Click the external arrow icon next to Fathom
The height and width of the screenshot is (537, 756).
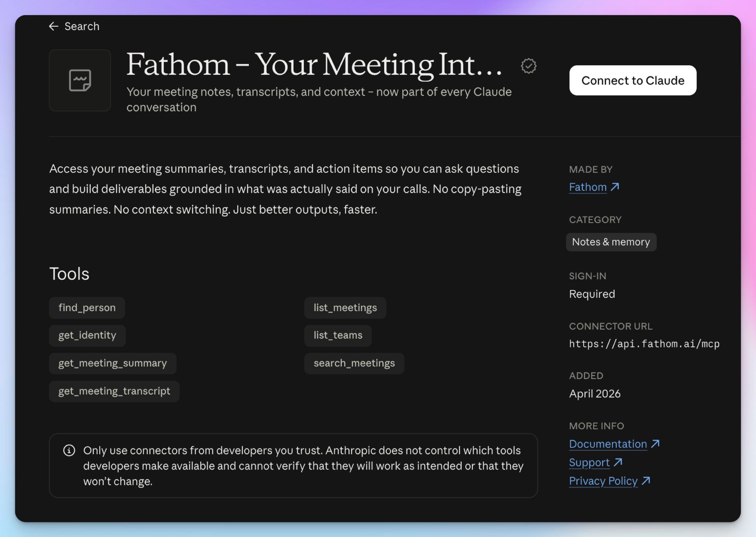pos(615,187)
